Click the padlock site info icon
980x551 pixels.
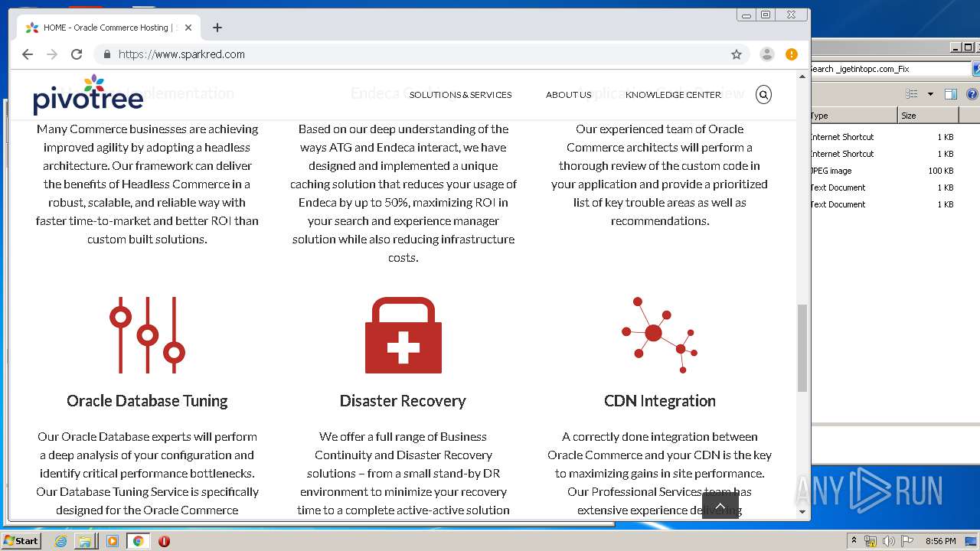point(106,54)
